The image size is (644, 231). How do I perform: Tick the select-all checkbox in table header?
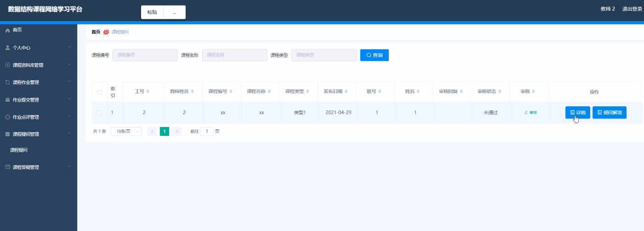pos(99,92)
